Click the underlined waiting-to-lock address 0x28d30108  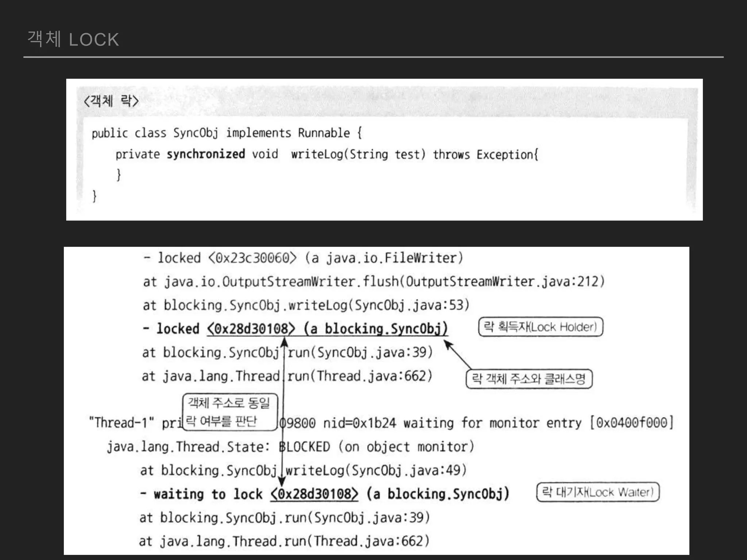click(314, 494)
